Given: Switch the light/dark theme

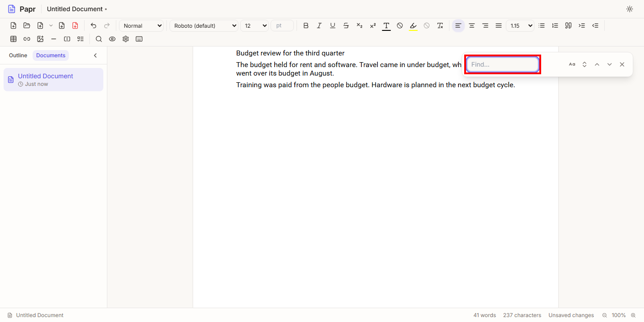Looking at the screenshot, I should coord(630,9).
